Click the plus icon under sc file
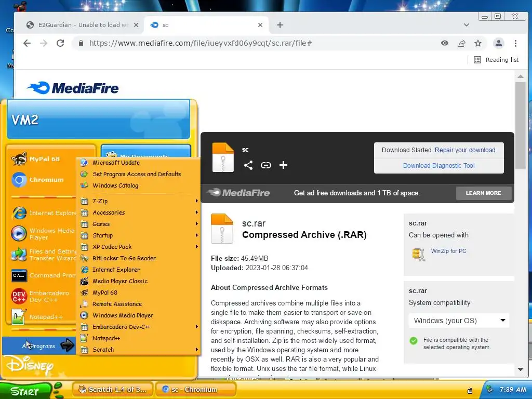 tap(283, 165)
